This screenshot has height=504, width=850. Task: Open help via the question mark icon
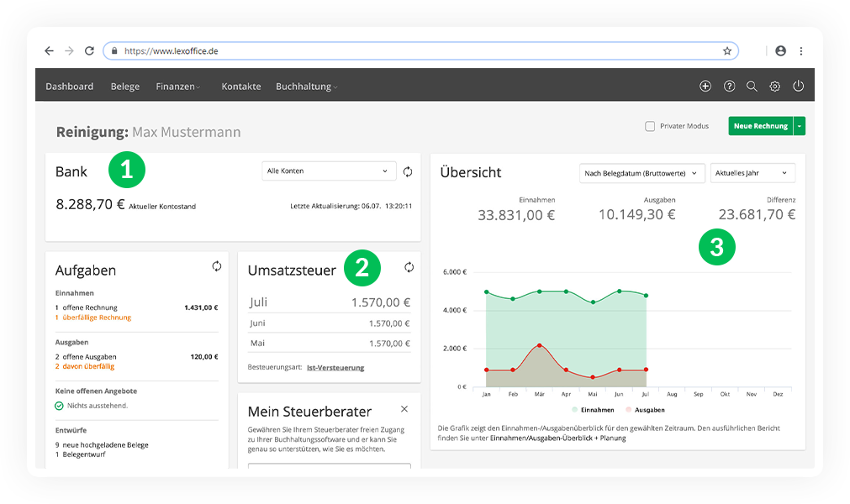click(729, 86)
